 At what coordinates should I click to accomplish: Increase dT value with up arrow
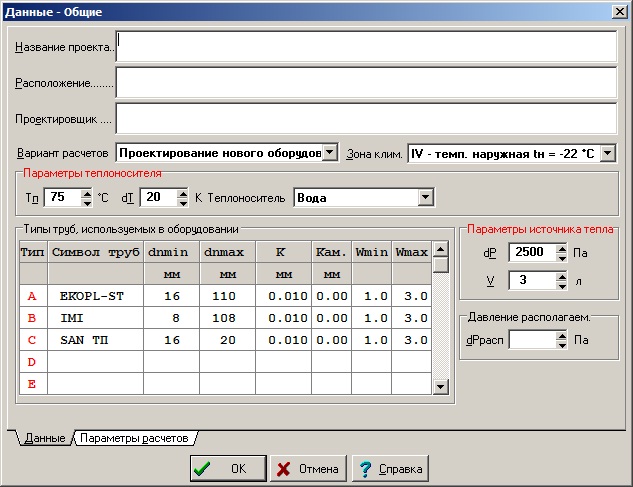(x=183, y=193)
